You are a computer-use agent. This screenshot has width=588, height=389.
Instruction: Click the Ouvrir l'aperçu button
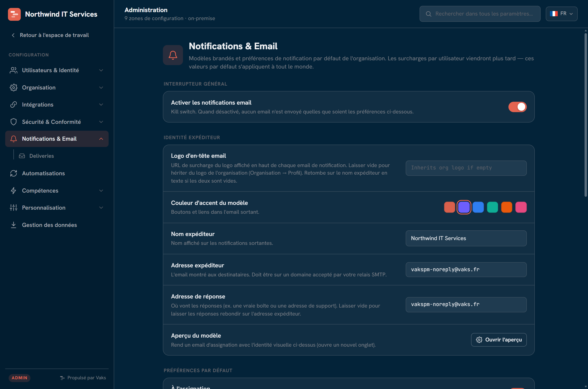[499, 340]
